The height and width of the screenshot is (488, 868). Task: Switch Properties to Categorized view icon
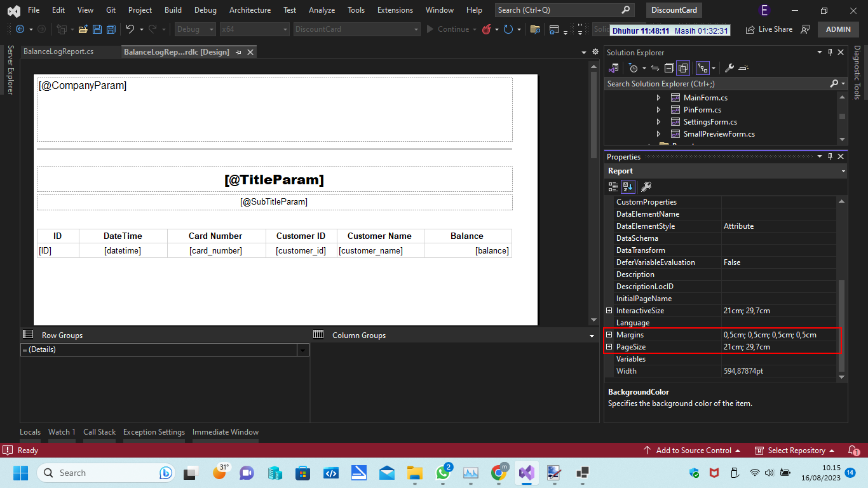(x=613, y=186)
